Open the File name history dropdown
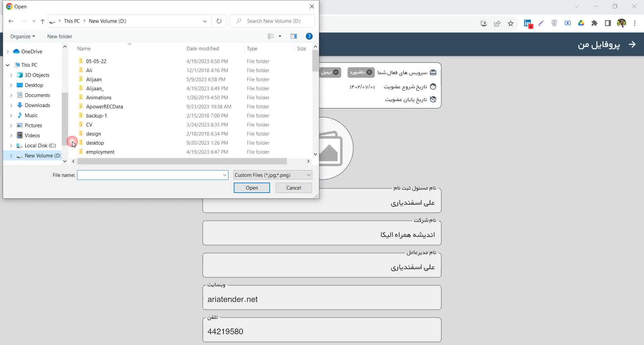Image resolution: width=644 pixels, height=345 pixels. (225, 175)
